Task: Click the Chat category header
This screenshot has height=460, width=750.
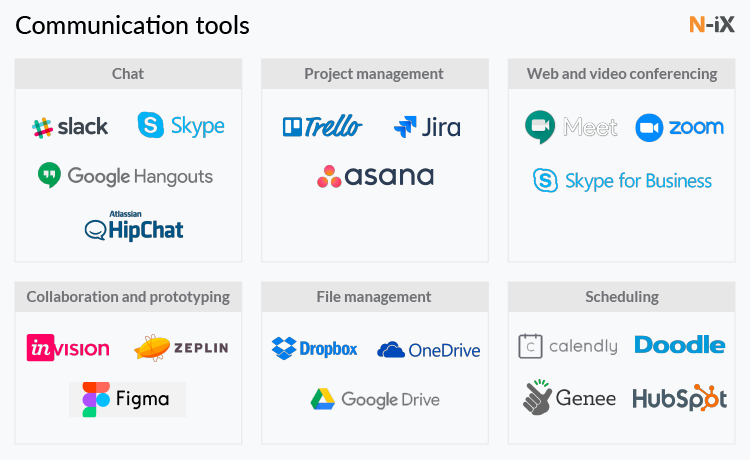Action: pos(128,74)
